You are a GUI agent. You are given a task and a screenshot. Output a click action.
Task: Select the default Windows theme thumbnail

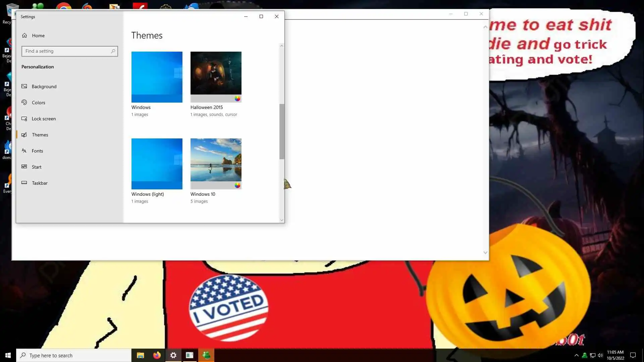coord(157,77)
